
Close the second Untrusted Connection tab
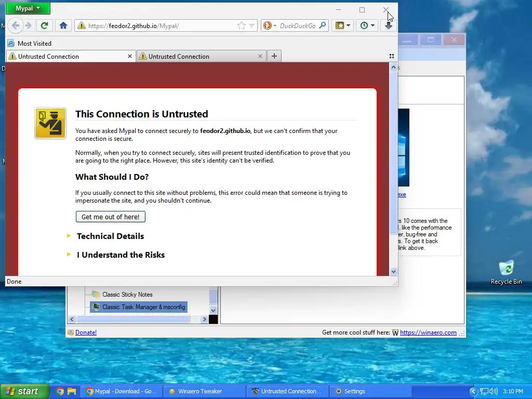coord(260,56)
